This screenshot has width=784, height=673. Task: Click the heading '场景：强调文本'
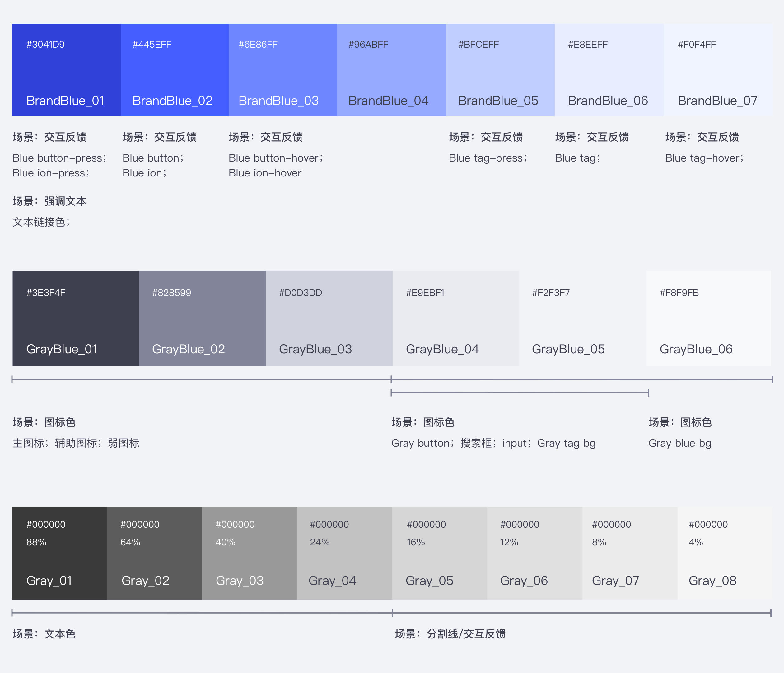49,201
